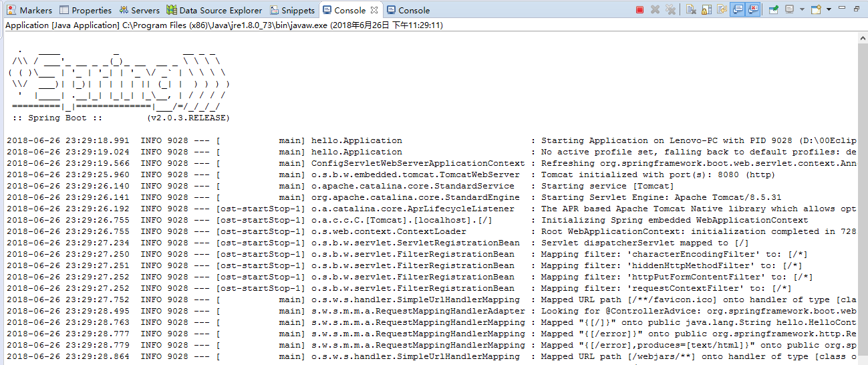The width and height of the screenshot is (868, 365).
Task: Click Remove All Terminated Launches double-X icon
Action: pos(670,9)
